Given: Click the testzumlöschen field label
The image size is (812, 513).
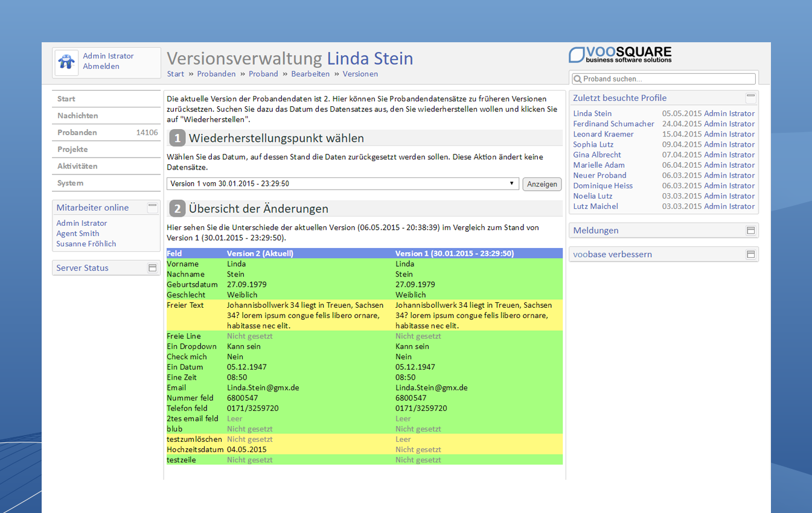Looking at the screenshot, I should click(194, 439).
